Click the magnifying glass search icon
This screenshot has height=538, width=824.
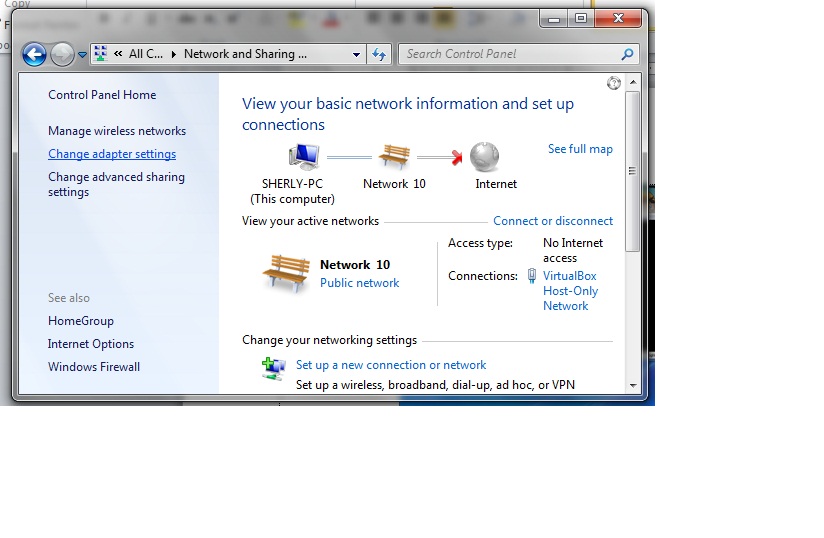pos(627,54)
